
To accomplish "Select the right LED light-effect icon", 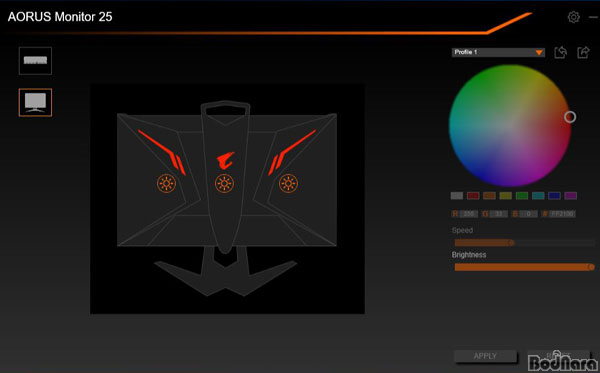I will [288, 184].
